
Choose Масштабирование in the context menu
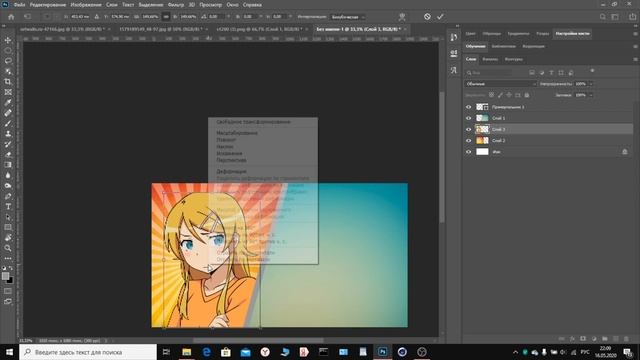tap(237, 133)
